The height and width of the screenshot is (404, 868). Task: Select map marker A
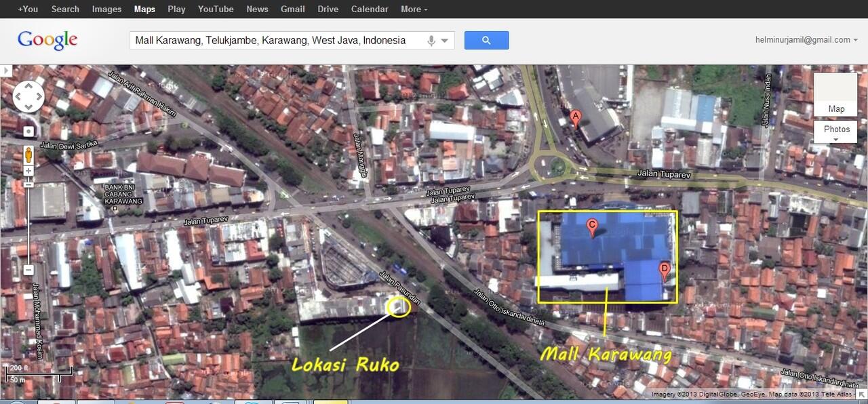pos(576,119)
